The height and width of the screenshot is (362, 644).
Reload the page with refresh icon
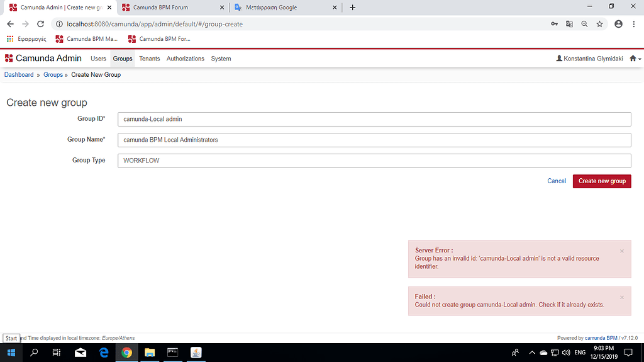click(x=40, y=24)
